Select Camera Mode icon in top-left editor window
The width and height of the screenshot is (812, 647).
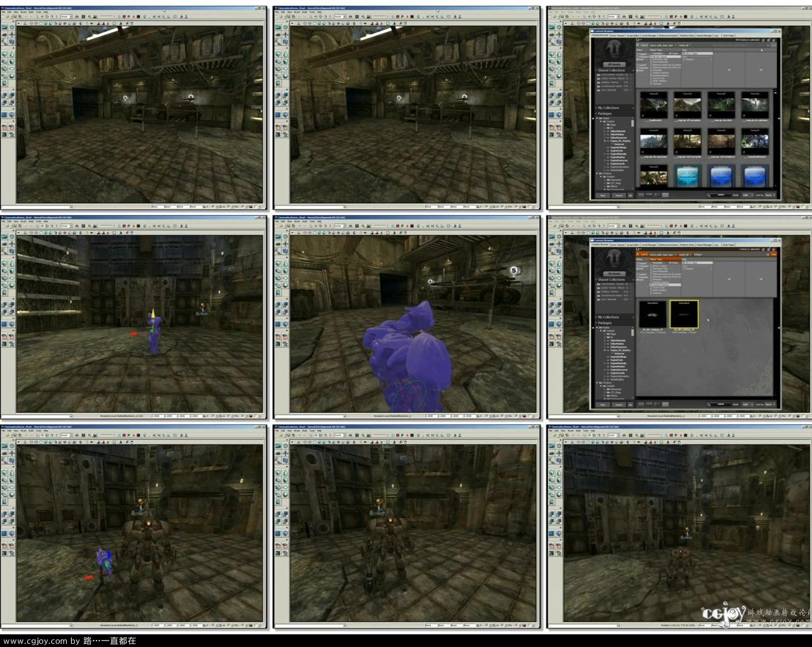tap(4, 27)
